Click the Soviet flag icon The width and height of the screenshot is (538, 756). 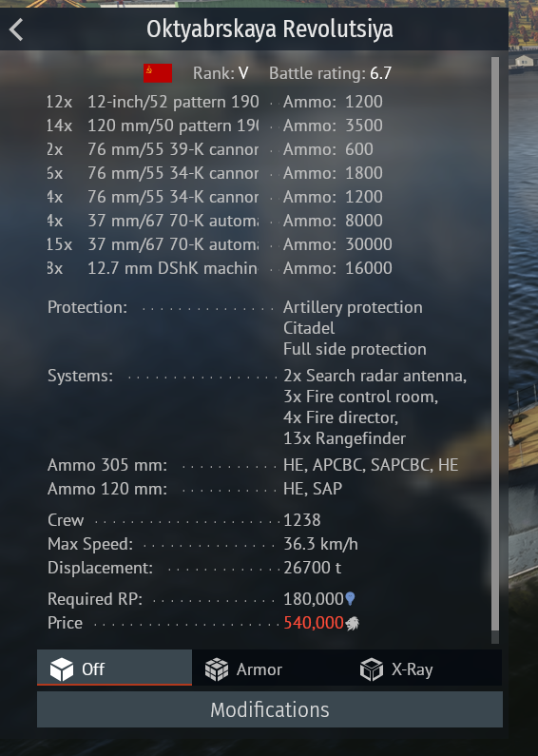[158, 73]
